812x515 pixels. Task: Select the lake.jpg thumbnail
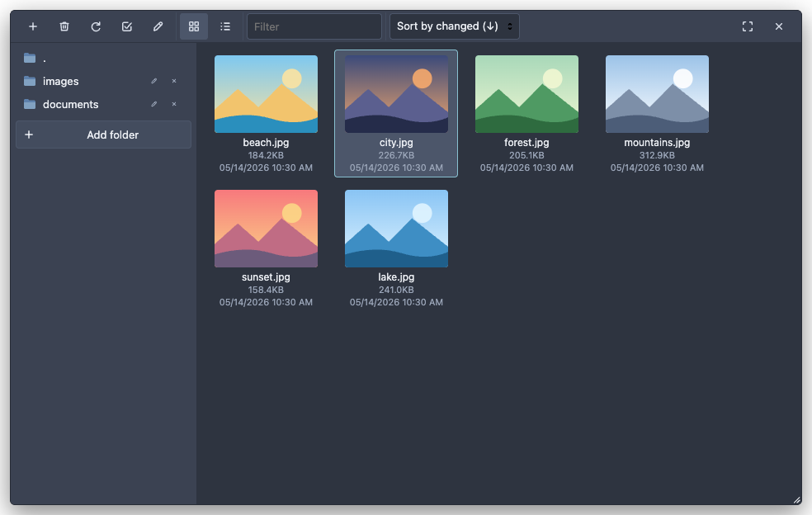(x=396, y=229)
